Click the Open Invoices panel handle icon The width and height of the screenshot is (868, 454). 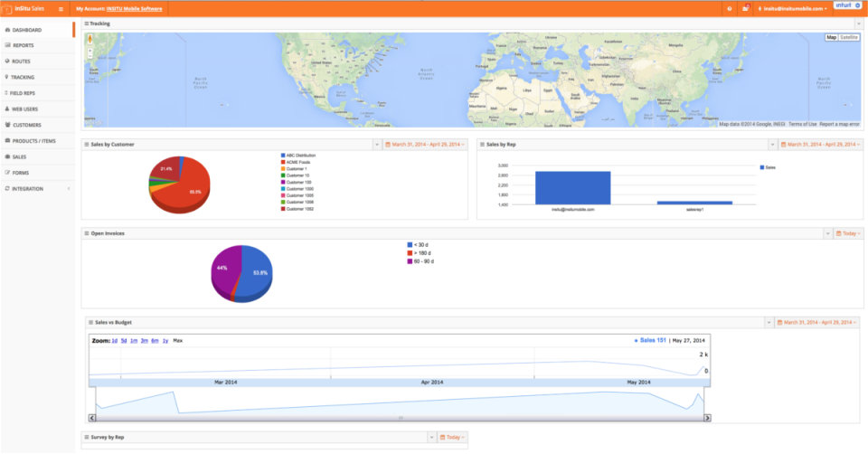tap(87, 233)
